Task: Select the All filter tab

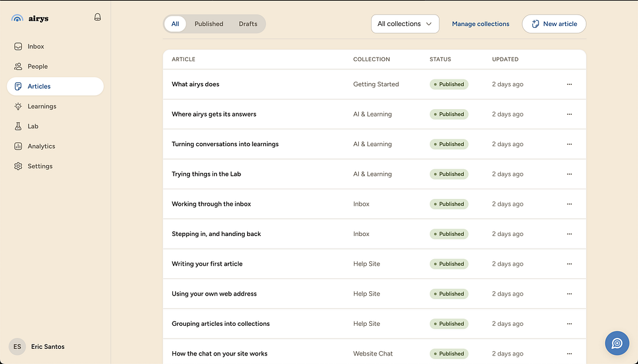Action: [x=175, y=24]
